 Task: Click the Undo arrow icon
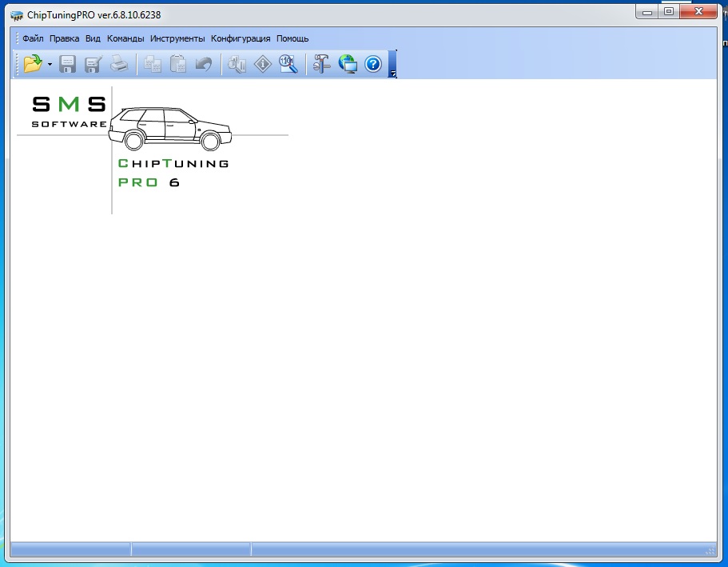[x=203, y=64]
